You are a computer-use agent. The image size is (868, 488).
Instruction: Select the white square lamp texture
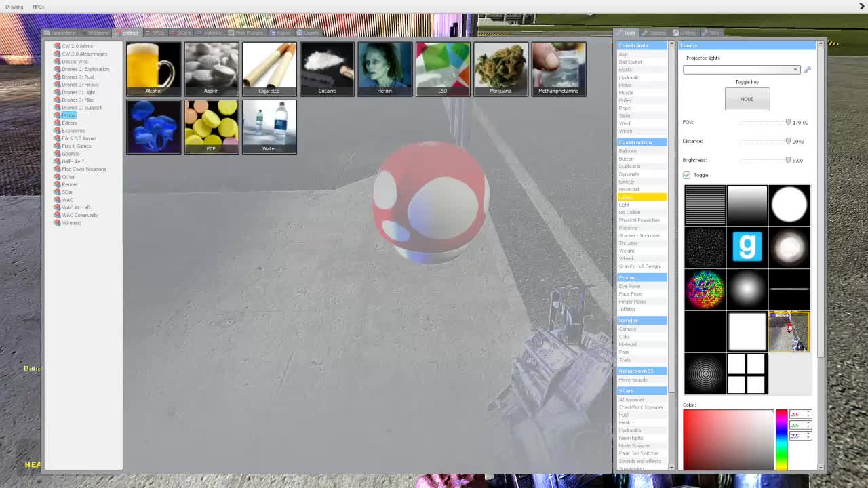pos(747,332)
